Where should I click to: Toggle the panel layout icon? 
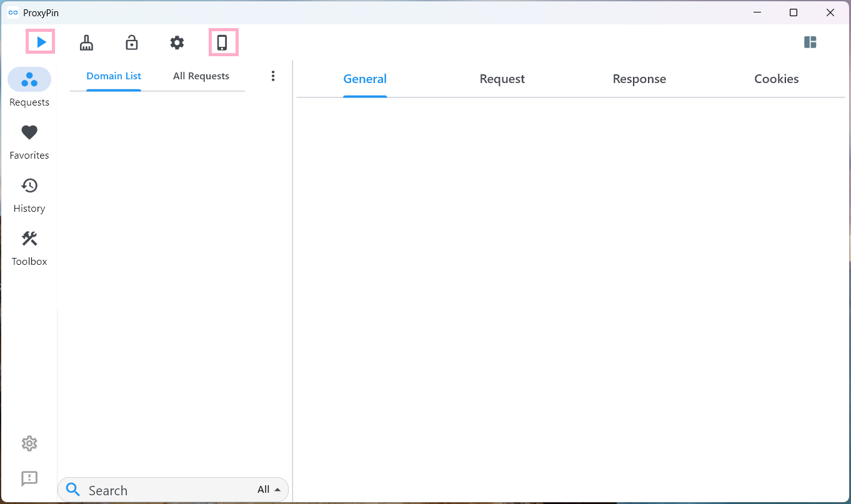[810, 42]
